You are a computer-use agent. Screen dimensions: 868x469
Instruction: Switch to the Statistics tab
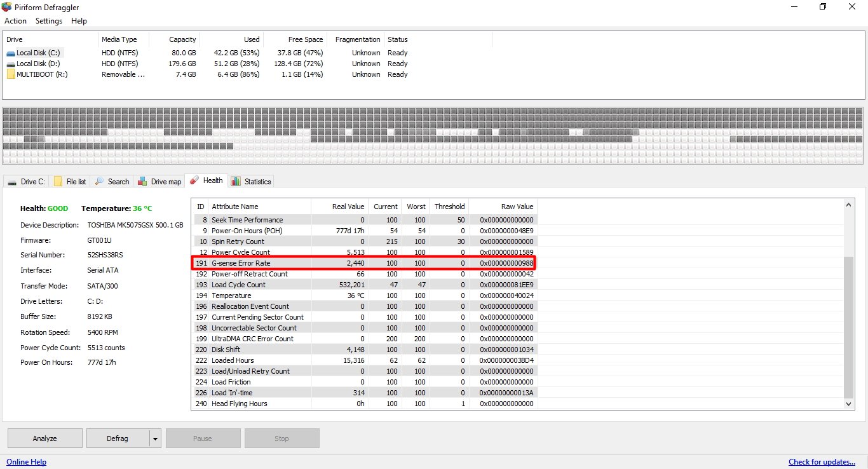(251, 182)
